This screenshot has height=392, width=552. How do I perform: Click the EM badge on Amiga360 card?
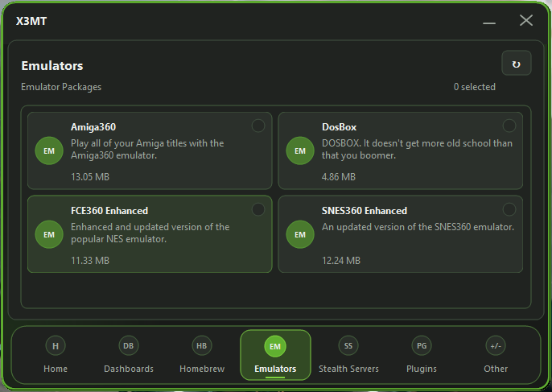(x=49, y=151)
